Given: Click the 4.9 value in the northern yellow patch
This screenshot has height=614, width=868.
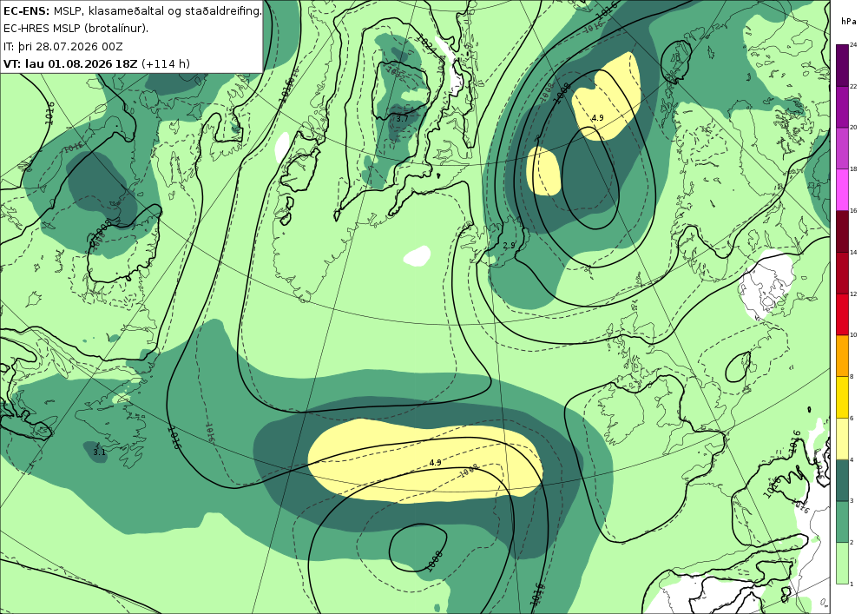Looking at the screenshot, I should pyautogui.click(x=597, y=118).
